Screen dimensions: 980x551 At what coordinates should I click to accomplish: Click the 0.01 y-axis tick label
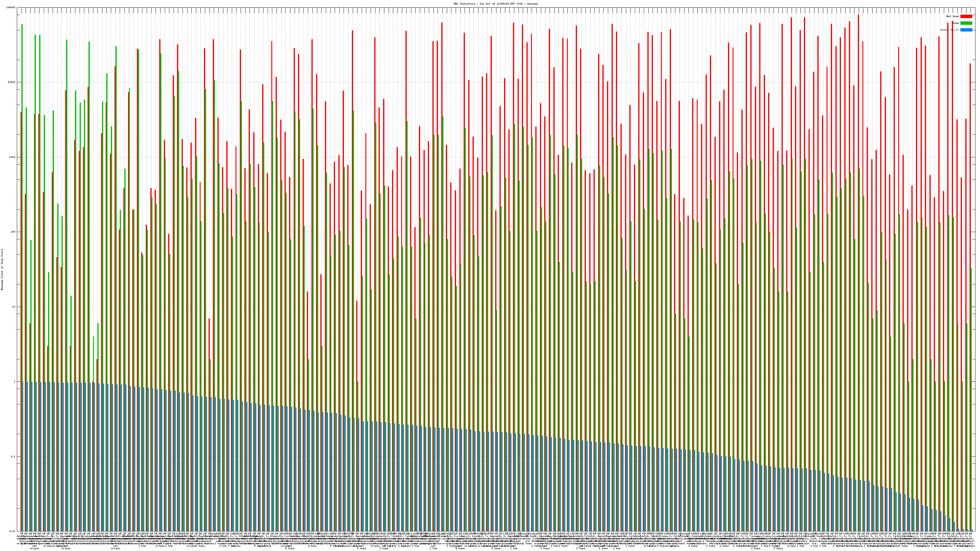pyautogui.click(x=13, y=531)
